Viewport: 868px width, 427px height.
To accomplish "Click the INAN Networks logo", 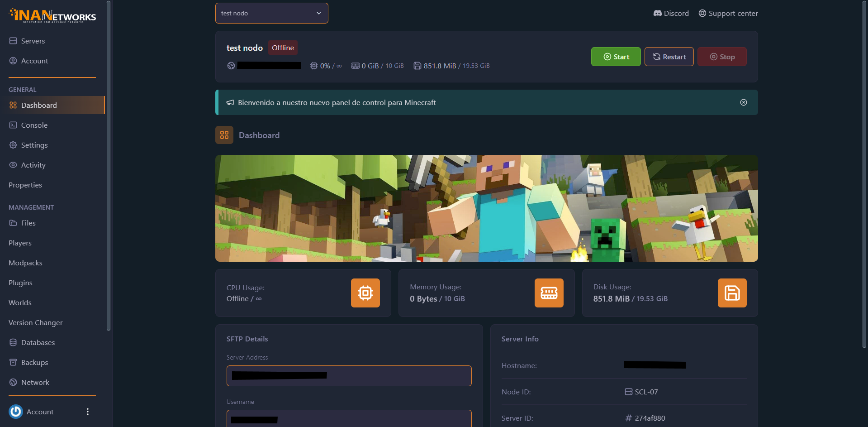I will pos(52,16).
